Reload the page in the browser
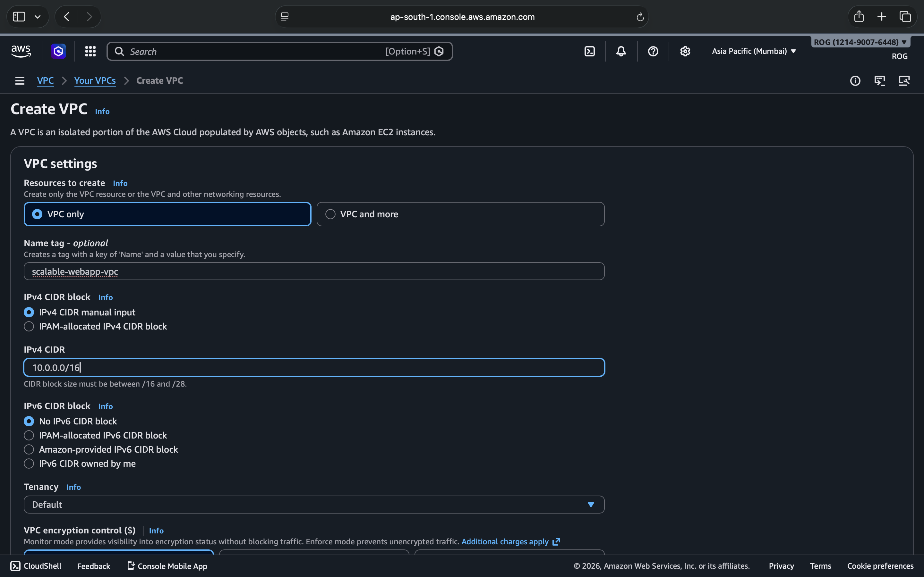The image size is (924, 577). (640, 17)
